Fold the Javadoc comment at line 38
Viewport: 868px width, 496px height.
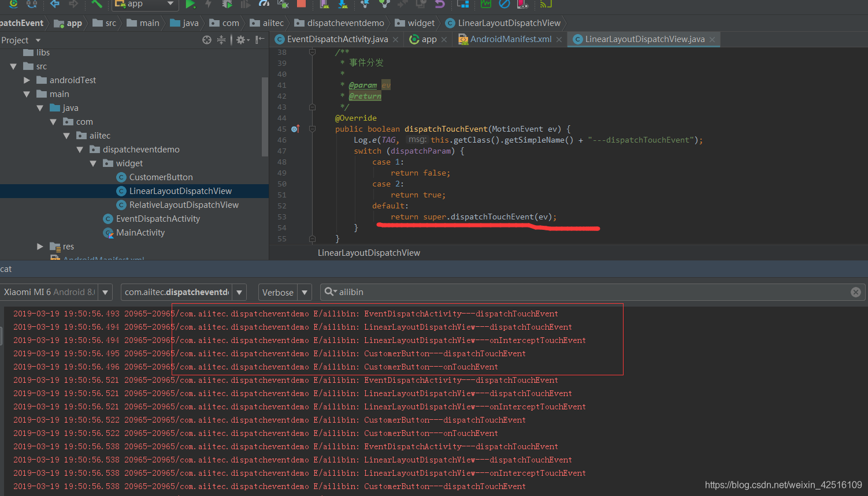312,52
